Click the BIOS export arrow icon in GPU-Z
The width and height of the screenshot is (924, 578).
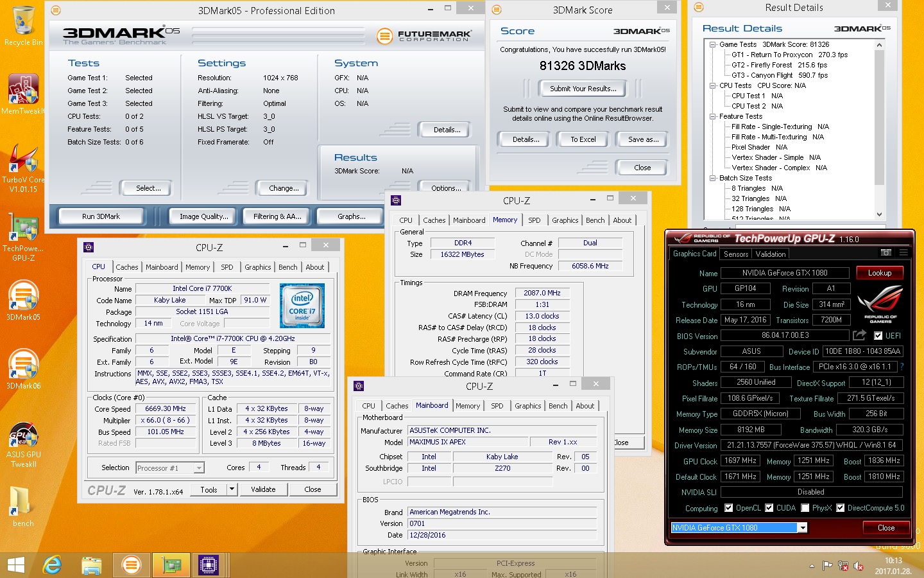coord(859,335)
